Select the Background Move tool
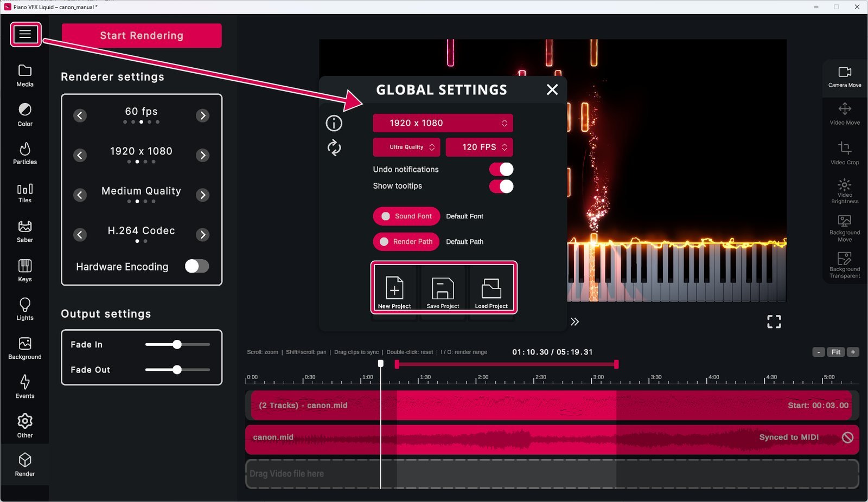 tap(845, 228)
